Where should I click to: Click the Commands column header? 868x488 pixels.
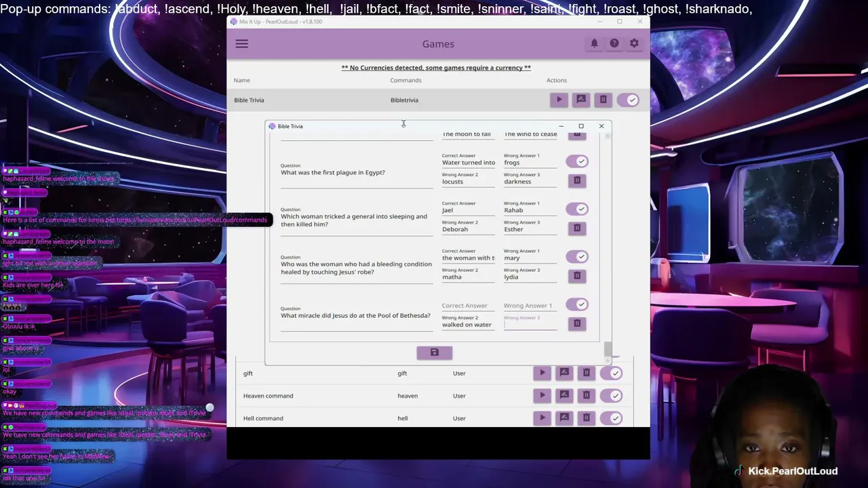[406, 80]
